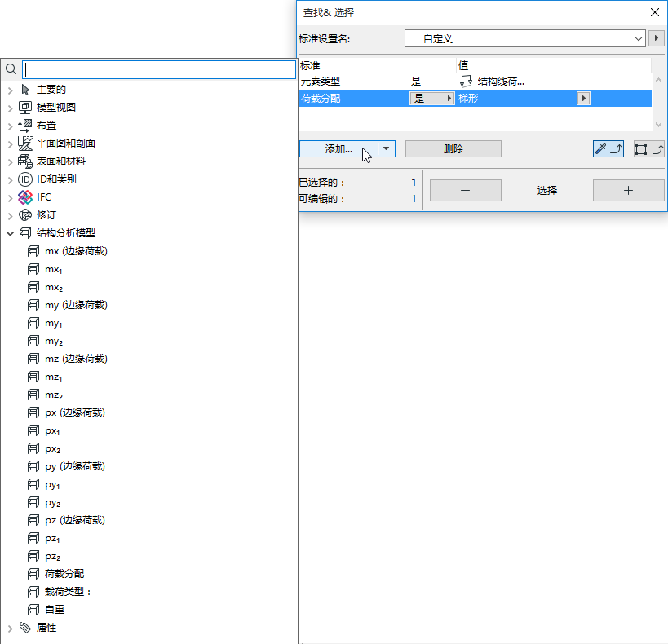Screen dimensions: 668x644
Task: Click the 添加... button
Action: [x=338, y=148]
